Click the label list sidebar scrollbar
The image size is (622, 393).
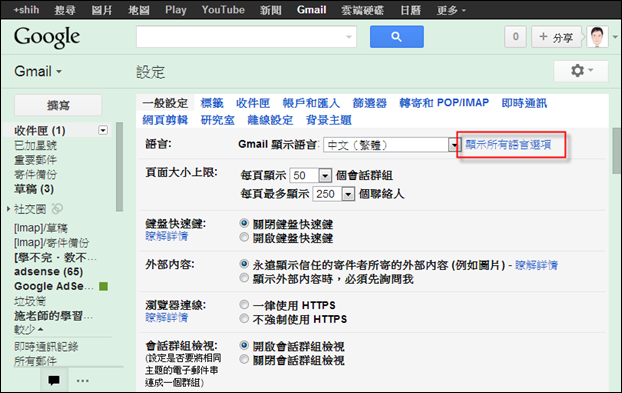(x=119, y=167)
